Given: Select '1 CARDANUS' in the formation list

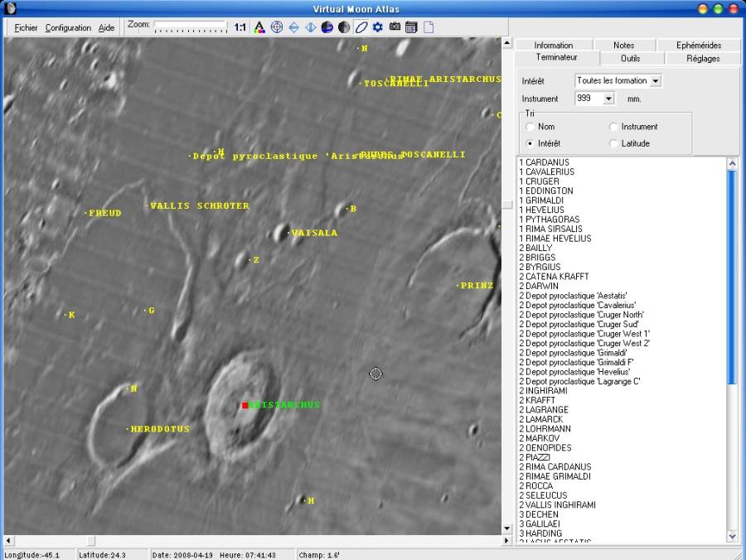Looking at the screenshot, I should pos(544,162).
